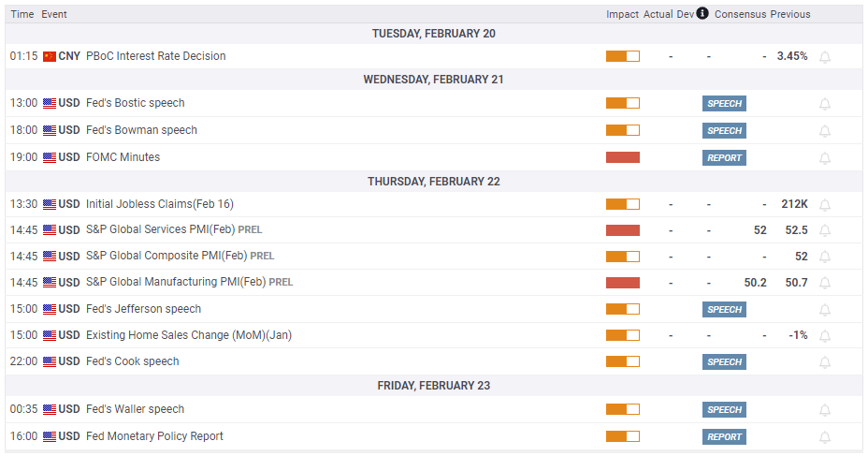The width and height of the screenshot is (868, 456).
Task: Click REPORT badge for FOMC Minutes
Action: click(x=724, y=158)
